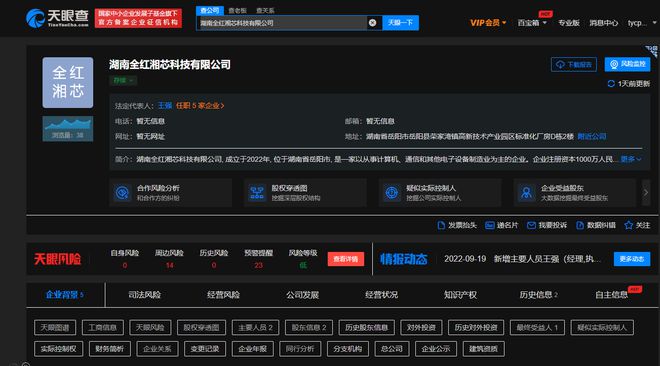Switch to 知识产权 tab
The width and height of the screenshot is (660, 366).
coord(460,295)
